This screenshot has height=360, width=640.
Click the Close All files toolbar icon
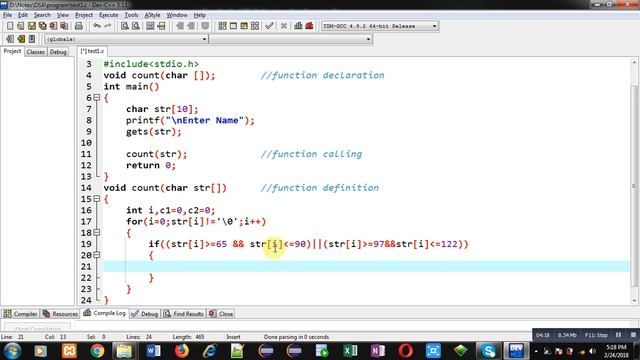coord(64,26)
